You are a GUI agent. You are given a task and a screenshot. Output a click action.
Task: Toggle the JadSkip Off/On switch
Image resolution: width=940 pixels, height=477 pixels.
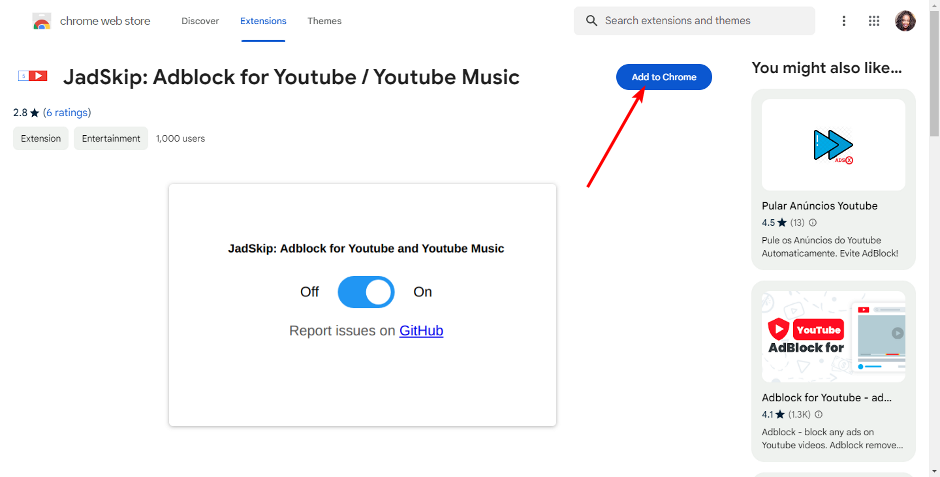pyautogui.click(x=366, y=292)
